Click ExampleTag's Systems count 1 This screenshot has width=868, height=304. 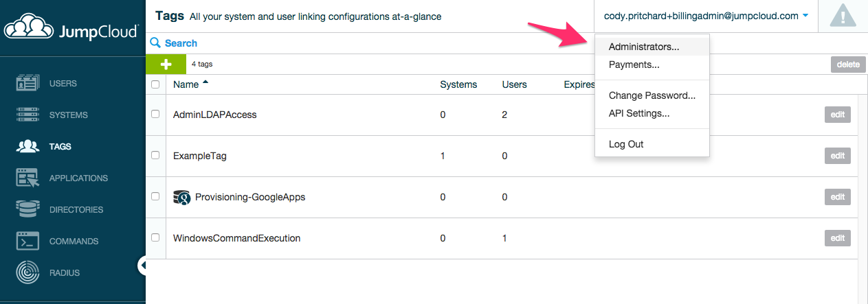click(443, 156)
